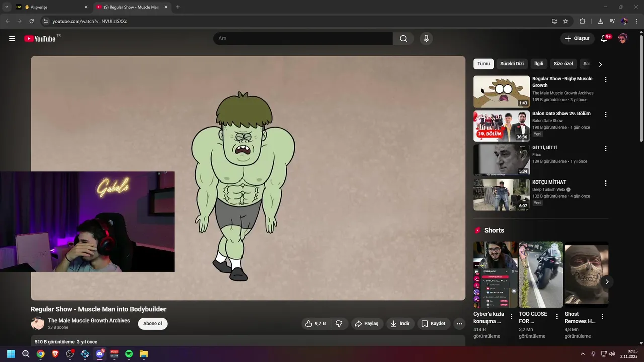The image size is (644, 362).
Task: Open File Explorer from the taskbar
Action: point(143,354)
